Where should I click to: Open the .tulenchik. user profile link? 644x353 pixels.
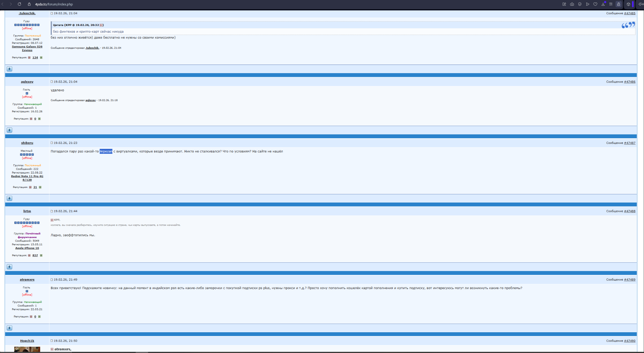(x=27, y=13)
